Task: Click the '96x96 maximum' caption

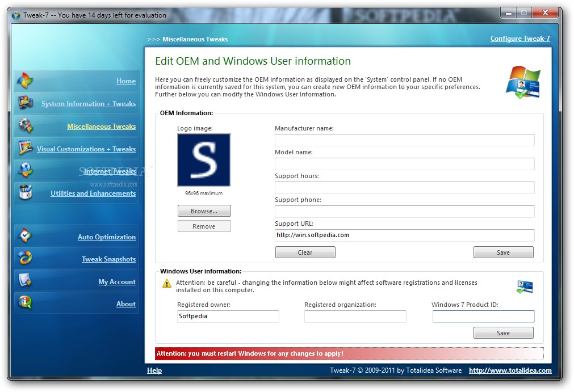Action: 204,193
